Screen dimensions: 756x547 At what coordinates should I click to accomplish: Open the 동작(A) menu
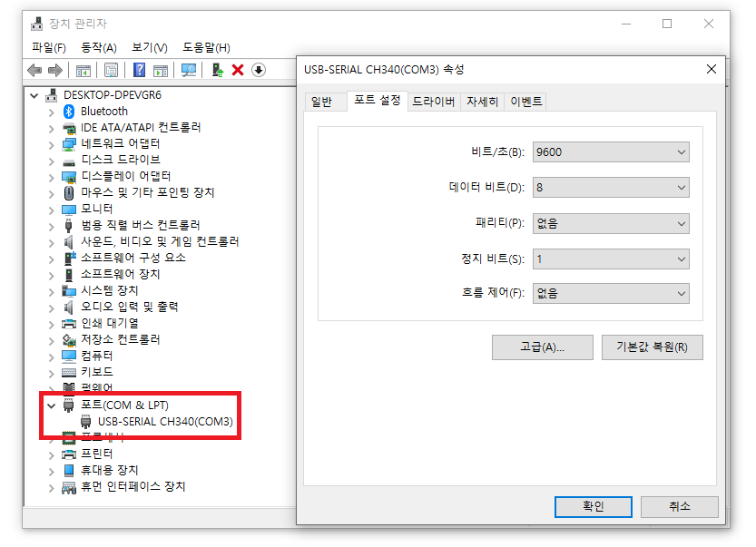coord(99,48)
